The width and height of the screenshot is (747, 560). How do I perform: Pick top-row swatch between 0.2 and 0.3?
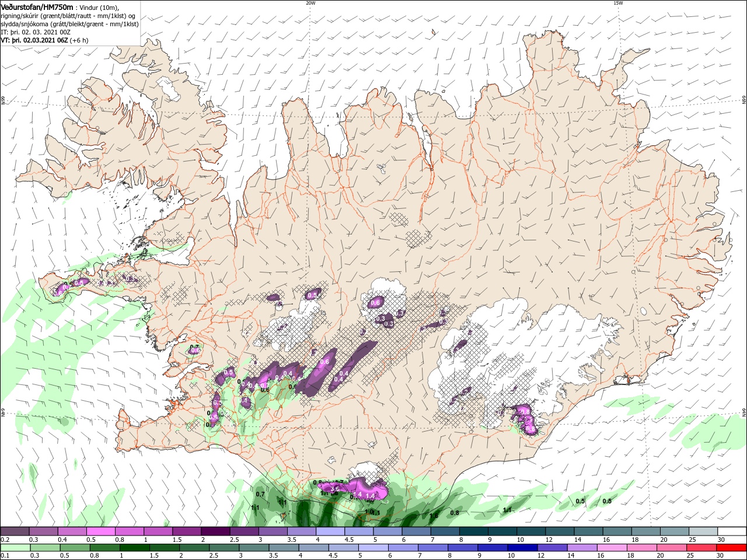(x=15, y=531)
